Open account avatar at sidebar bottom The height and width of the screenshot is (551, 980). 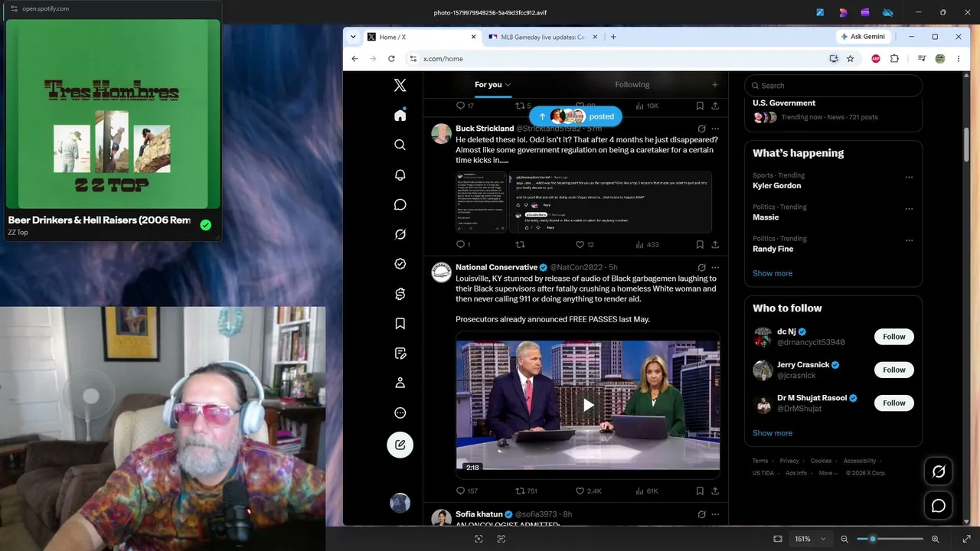coord(400,503)
